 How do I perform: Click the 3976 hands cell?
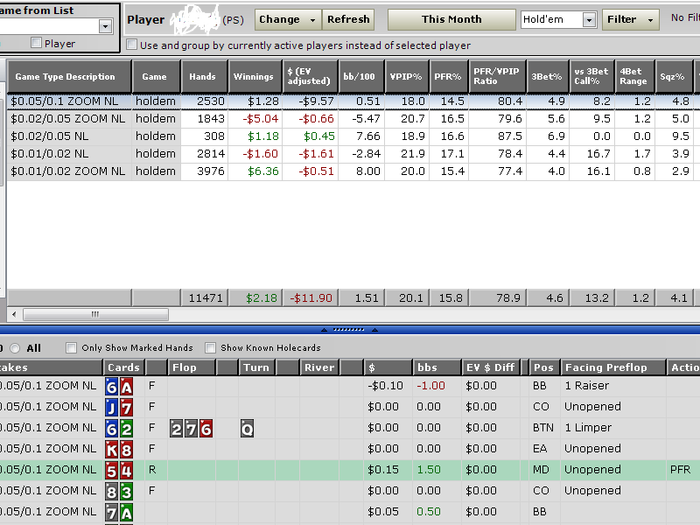click(x=204, y=171)
